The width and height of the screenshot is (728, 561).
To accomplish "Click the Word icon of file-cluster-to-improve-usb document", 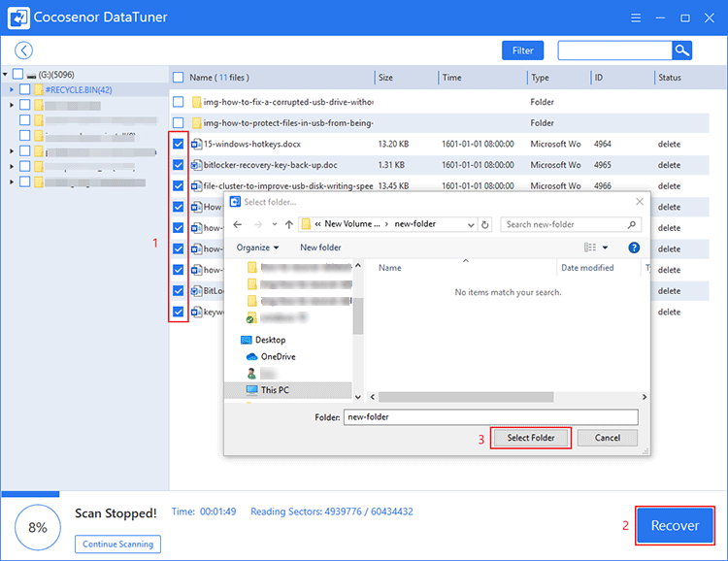I will (196, 185).
